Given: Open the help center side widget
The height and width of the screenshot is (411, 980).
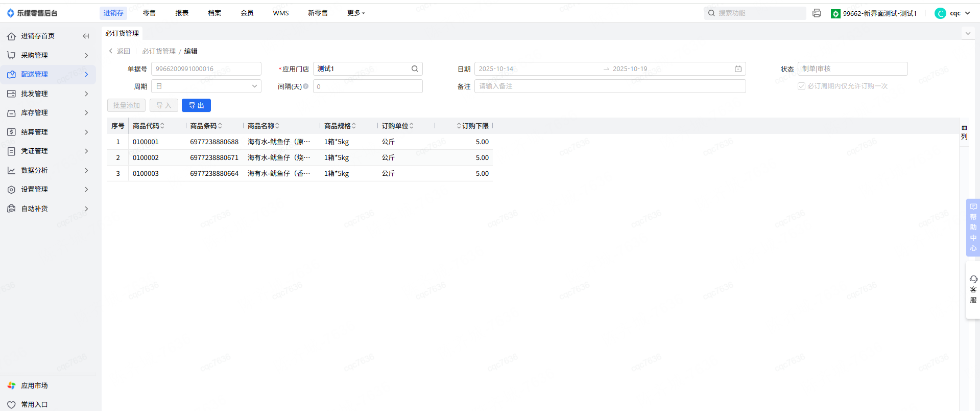Looking at the screenshot, I should click(x=973, y=227).
